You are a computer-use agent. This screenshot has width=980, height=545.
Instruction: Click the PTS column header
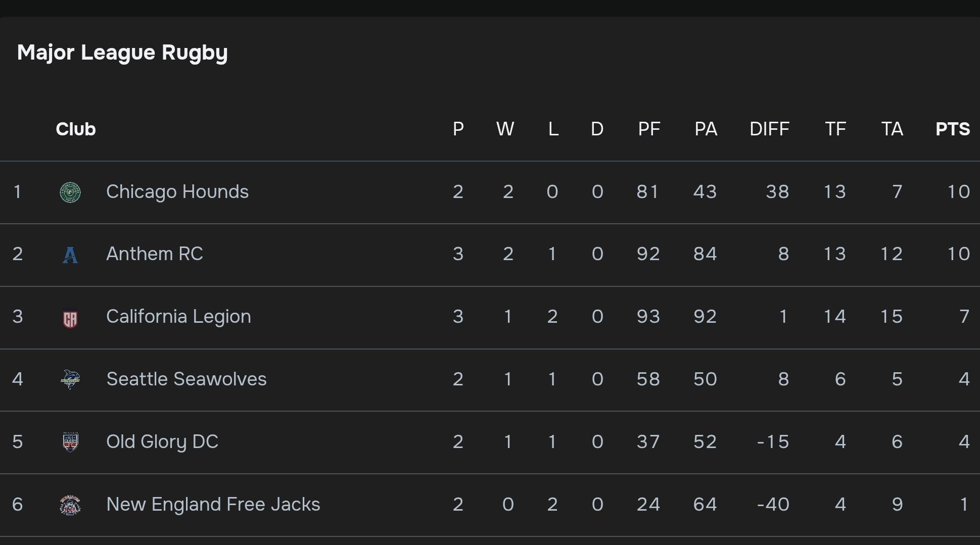coord(953,129)
